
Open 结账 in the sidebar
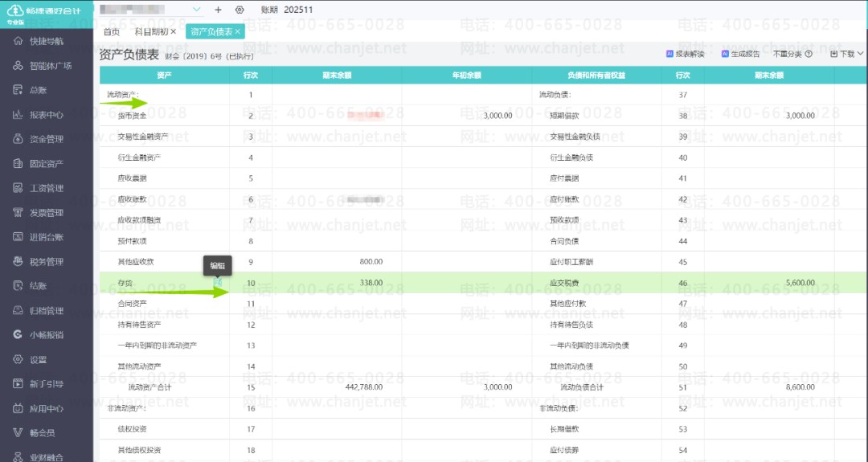[39, 286]
